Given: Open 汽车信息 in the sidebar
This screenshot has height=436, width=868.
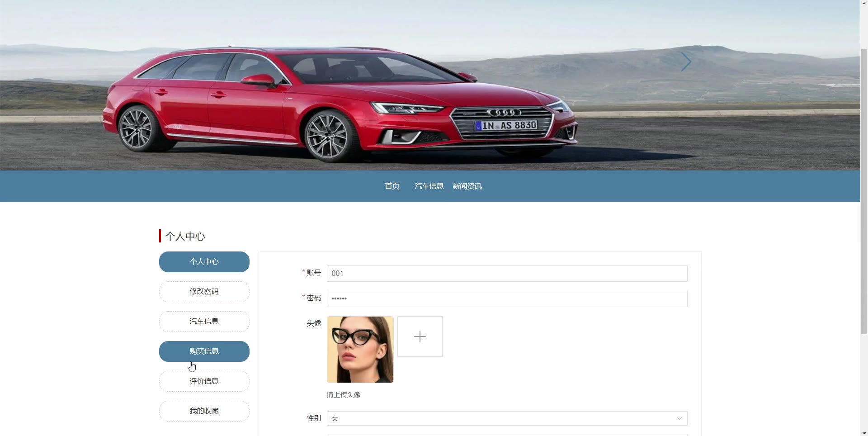Looking at the screenshot, I should pos(204,322).
